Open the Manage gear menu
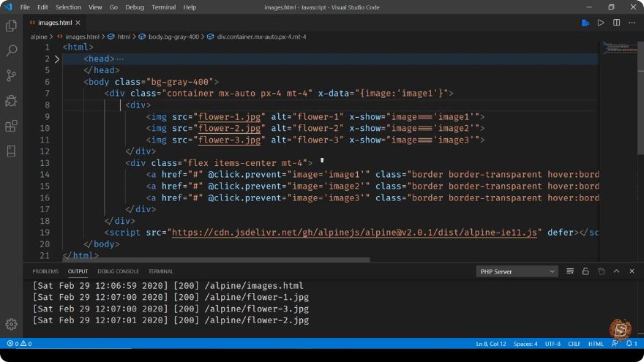Image resolution: width=644 pixels, height=362 pixels. (x=11, y=324)
